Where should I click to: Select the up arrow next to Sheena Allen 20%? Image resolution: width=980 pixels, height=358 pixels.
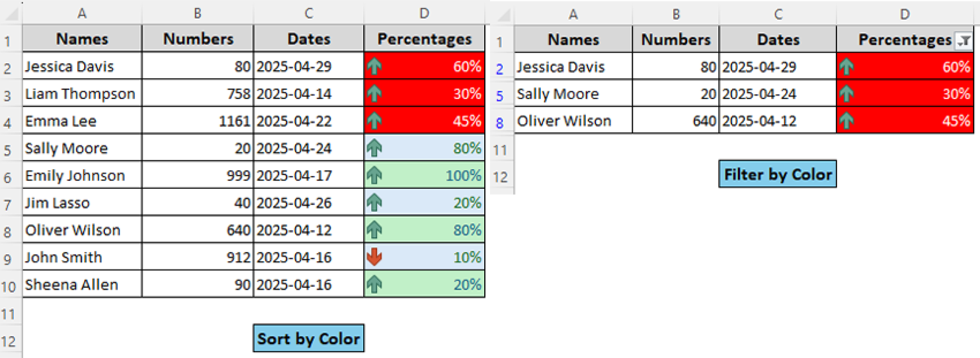coord(374,284)
